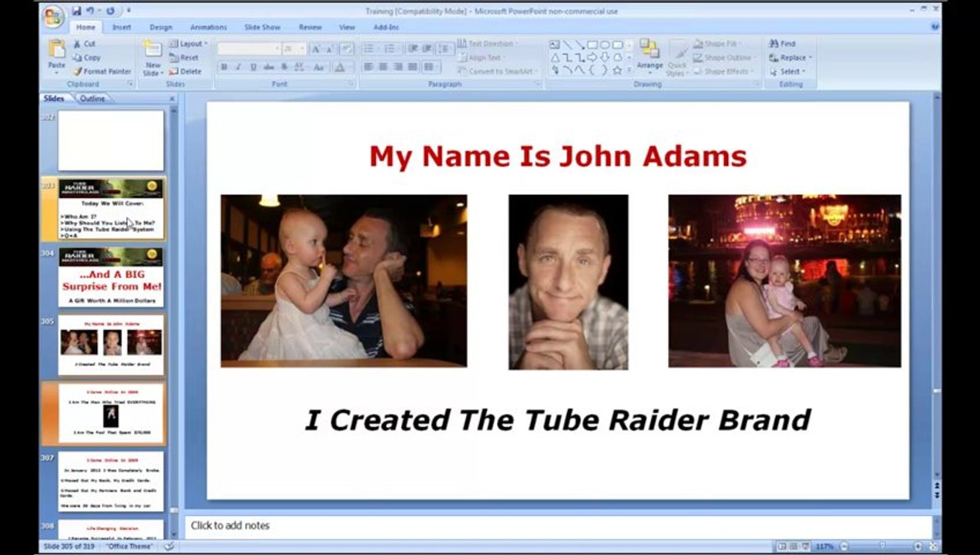This screenshot has width=980, height=555.
Task: Open Quick Styles gallery
Action: click(x=676, y=58)
